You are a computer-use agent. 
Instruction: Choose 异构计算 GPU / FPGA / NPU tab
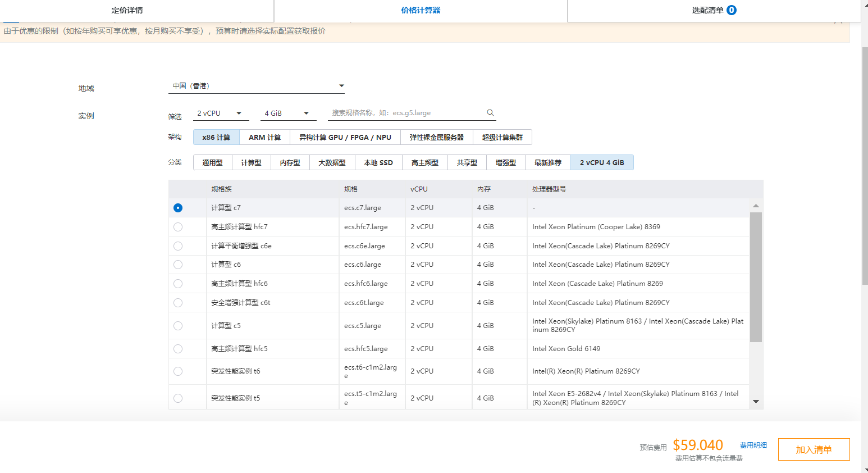(345, 138)
